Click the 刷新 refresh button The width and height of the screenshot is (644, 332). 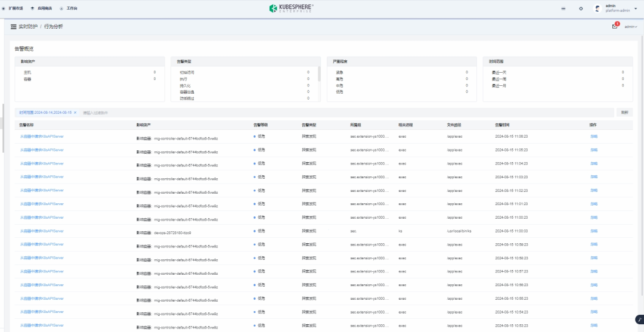pos(624,112)
